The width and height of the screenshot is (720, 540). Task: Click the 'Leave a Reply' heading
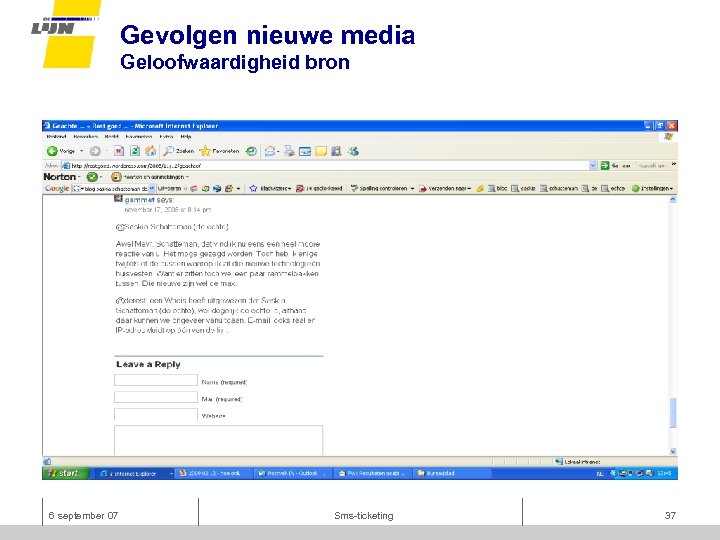click(148, 364)
